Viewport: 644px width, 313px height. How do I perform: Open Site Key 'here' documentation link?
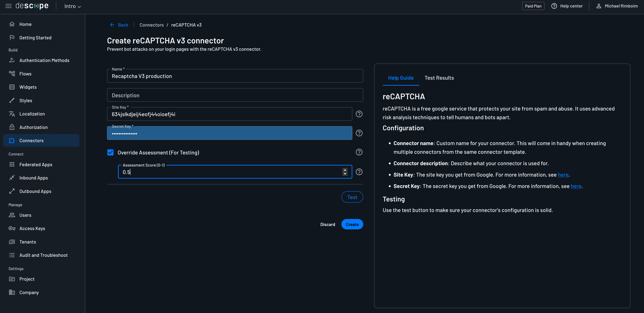click(x=563, y=175)
